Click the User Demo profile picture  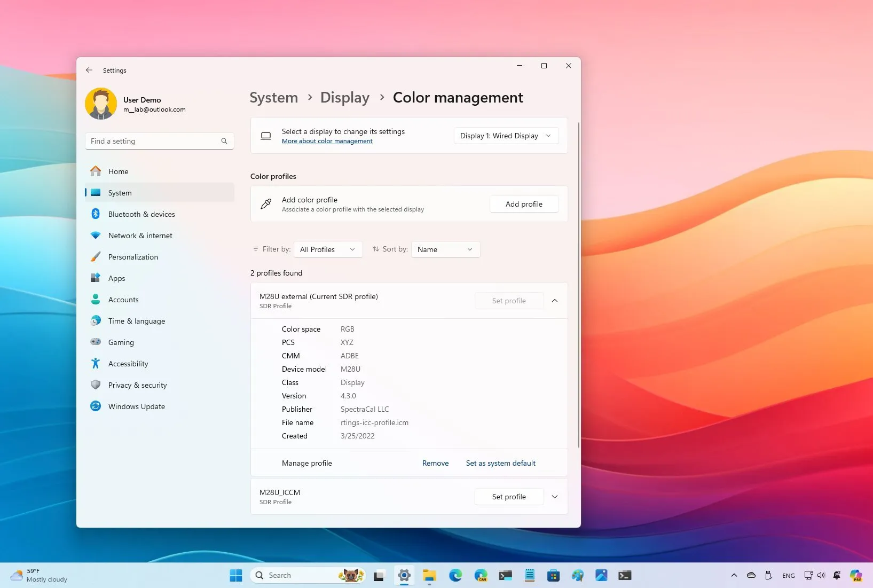point(101,103)
